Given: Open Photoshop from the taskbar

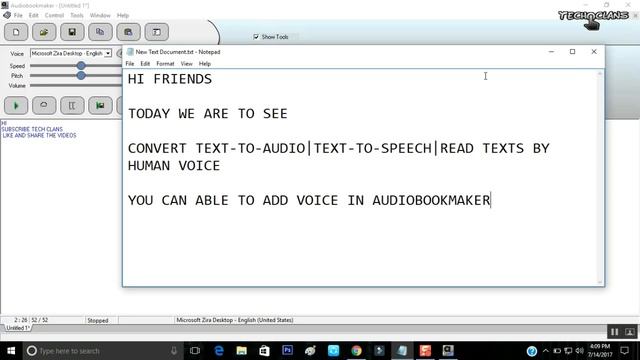Looking at the screenshot, I should click(287, 351).
